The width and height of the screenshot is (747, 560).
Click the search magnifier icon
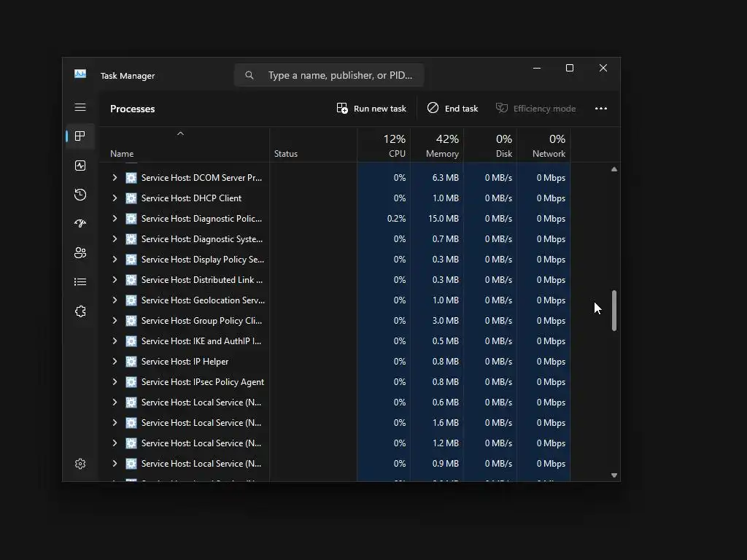tap(249, 75)
